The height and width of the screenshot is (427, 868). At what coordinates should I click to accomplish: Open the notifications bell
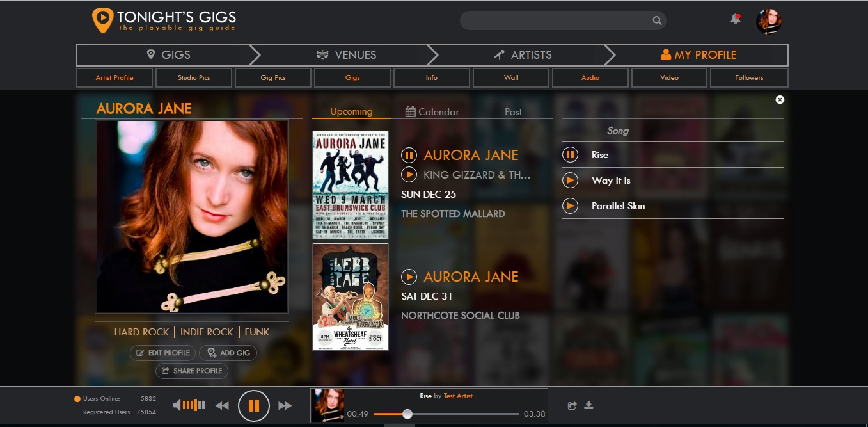point(736,19)
